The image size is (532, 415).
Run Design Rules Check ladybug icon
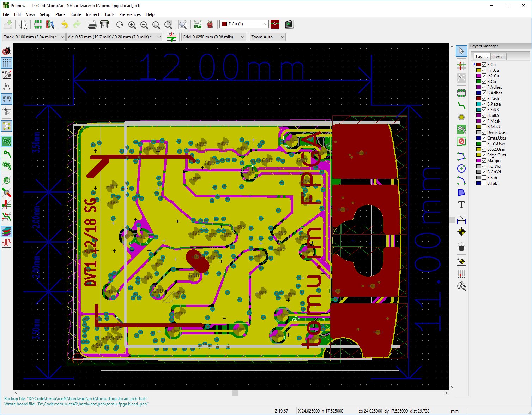click(x=210, y=24)
